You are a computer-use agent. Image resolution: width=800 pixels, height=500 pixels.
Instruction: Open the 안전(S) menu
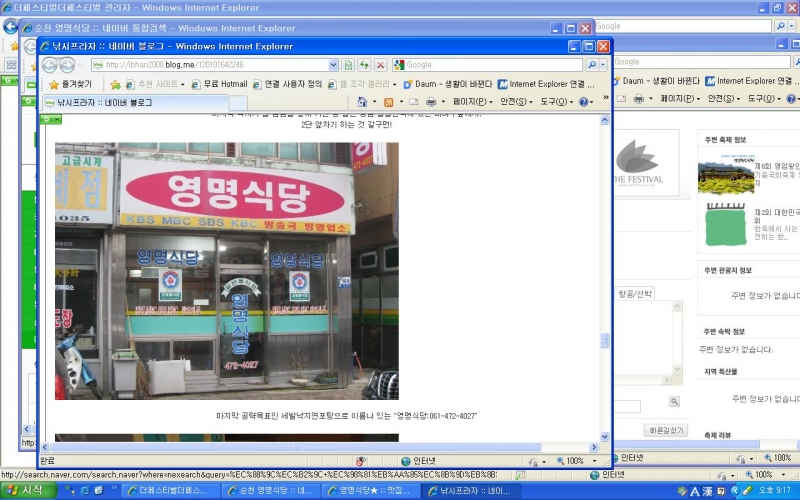pos(516,102)
